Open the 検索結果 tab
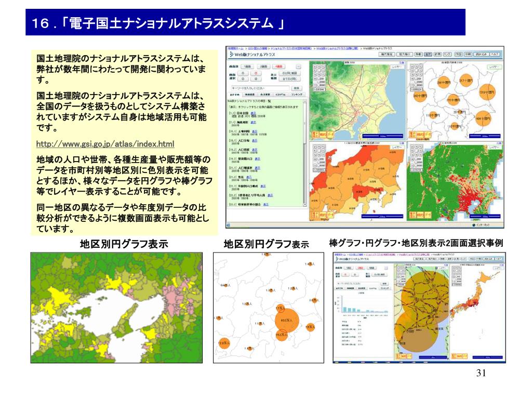The width and height of the screenshot is (532, 399). 250,95
